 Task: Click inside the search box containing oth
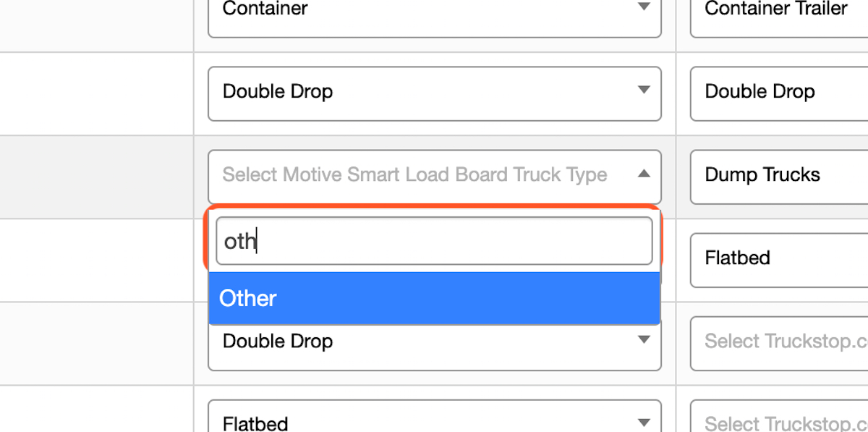pos(434,240)
